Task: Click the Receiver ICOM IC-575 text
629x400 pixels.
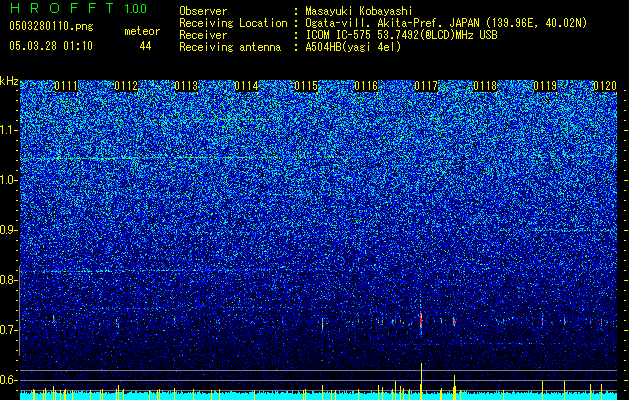Action: click(340, 35)
